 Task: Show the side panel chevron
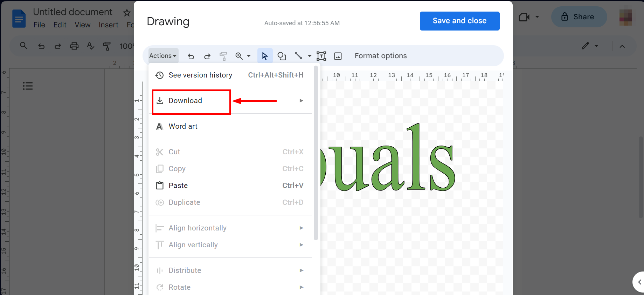click(639, 282)
